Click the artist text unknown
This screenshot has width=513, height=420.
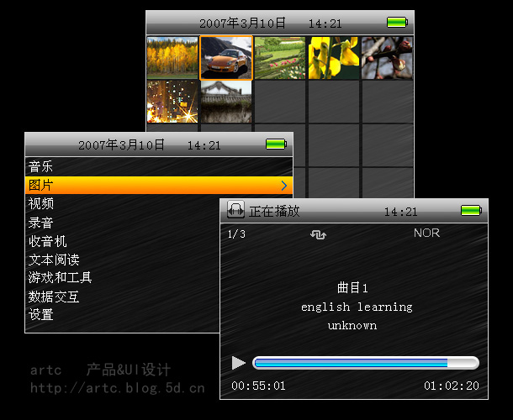(352, 326)
